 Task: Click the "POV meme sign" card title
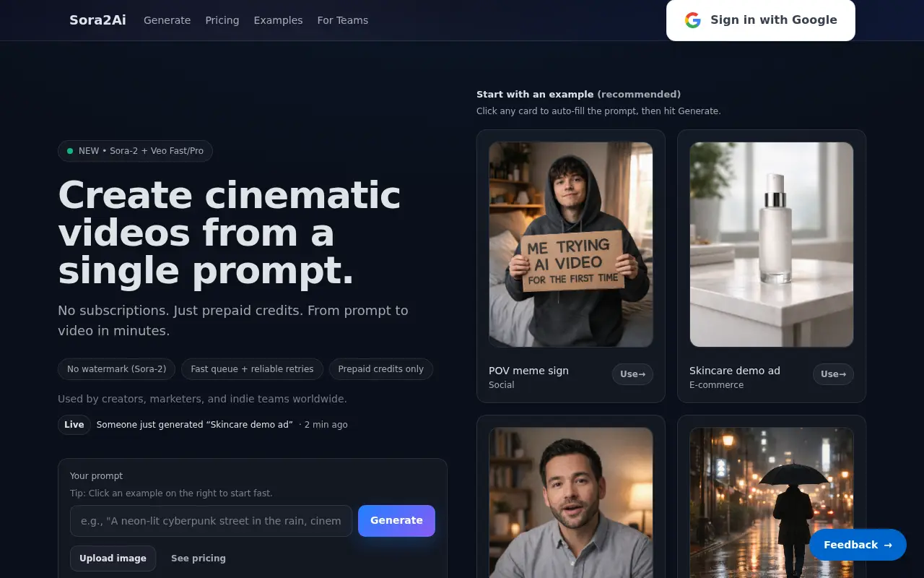(x=528, y=371)
